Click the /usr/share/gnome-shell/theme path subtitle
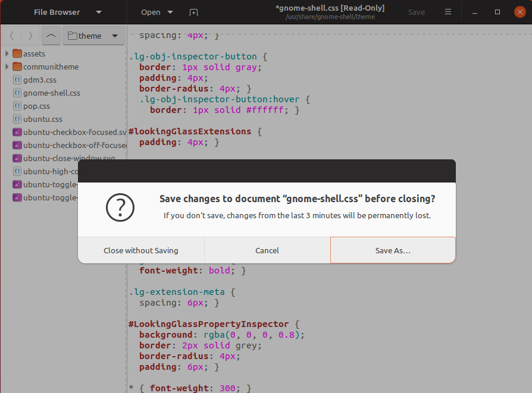532x393 pixels. click(330, 17)
